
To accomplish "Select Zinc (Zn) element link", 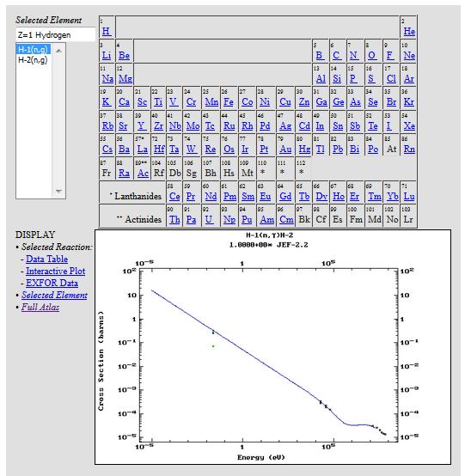I will pos(304,101).
